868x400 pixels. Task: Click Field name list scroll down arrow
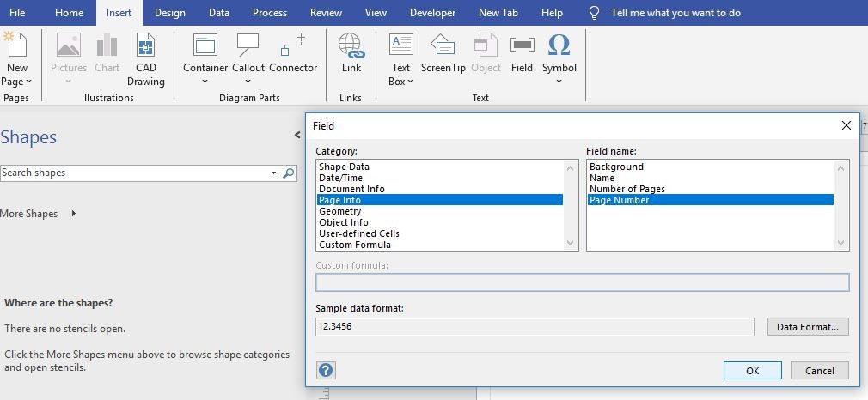tap(841, 243)
